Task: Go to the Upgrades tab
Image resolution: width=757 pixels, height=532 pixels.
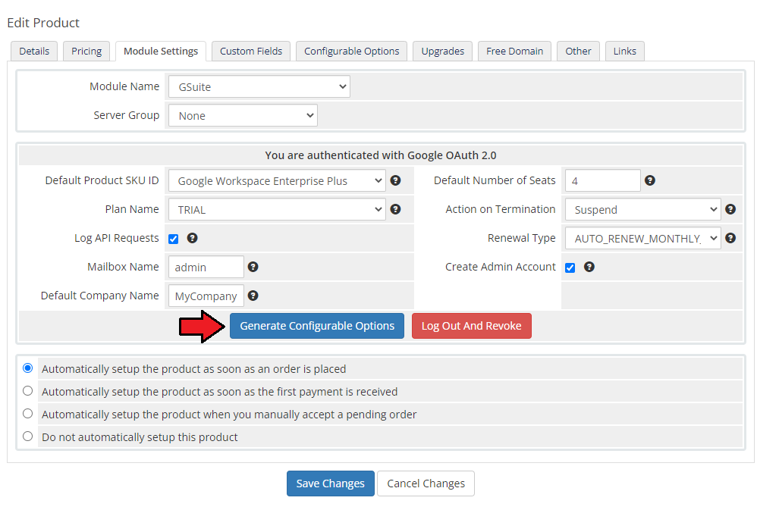Action: [x=443, y=51]
